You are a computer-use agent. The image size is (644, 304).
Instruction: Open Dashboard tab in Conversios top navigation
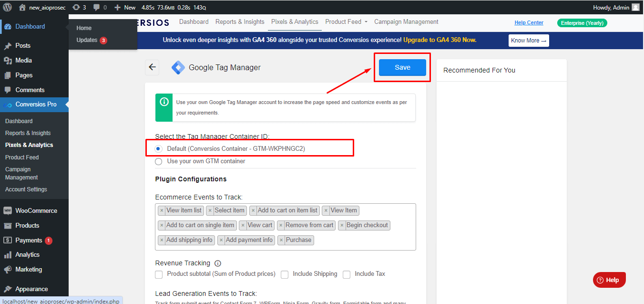[x=194, y=22]
